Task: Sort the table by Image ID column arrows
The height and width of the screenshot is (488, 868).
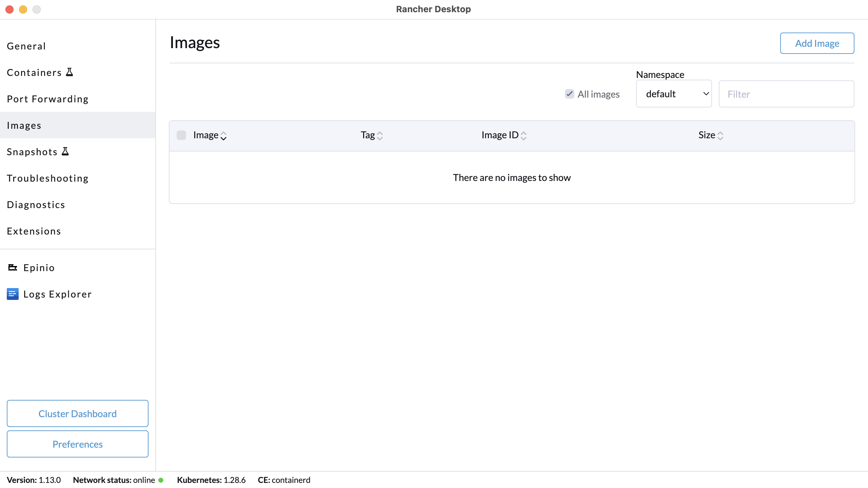Action: pos(524,136)
